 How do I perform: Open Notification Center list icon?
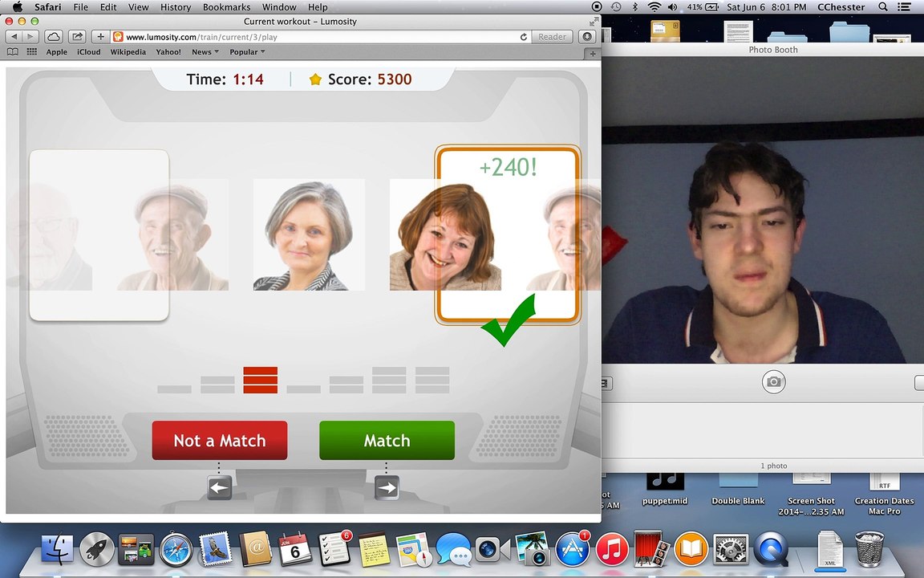pyautogui.click(x=904, y=7)
